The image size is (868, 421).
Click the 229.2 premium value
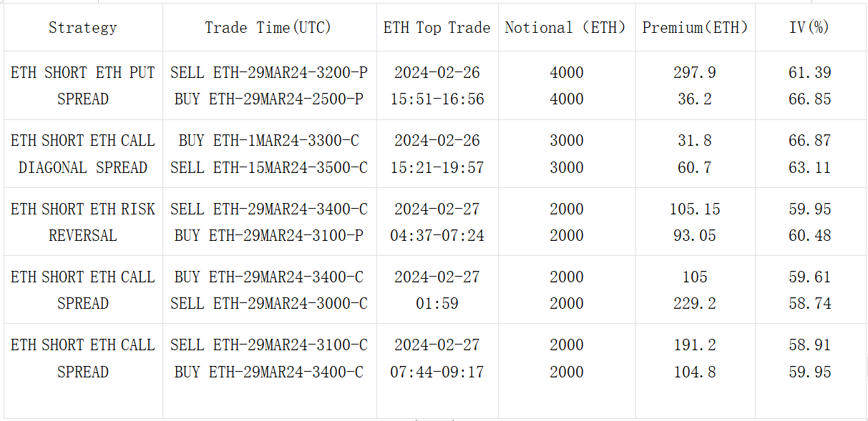[695, 304]
